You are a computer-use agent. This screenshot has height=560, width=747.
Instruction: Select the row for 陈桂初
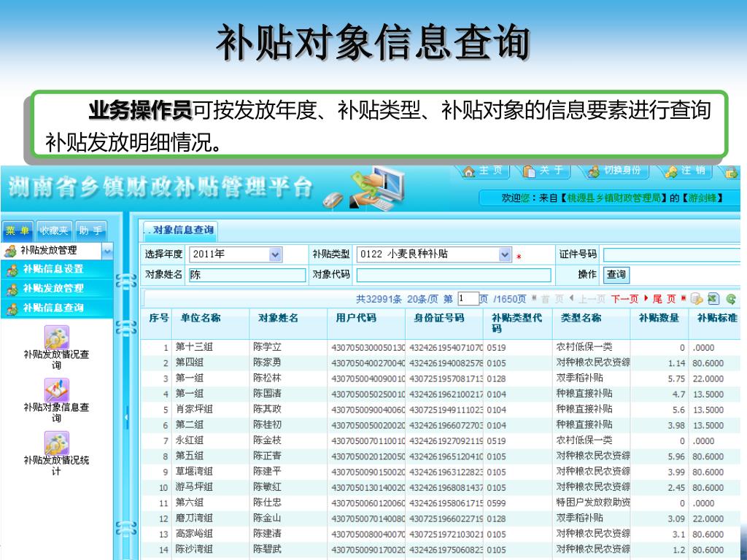pos(441,425)
